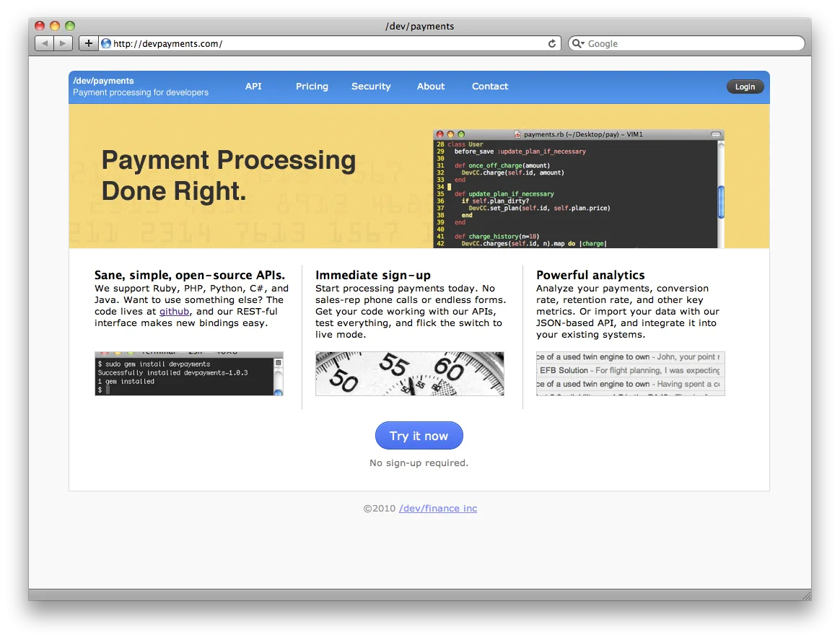
Task: Go forward with the forward arrow icon
Action: [x=63, y=43]
